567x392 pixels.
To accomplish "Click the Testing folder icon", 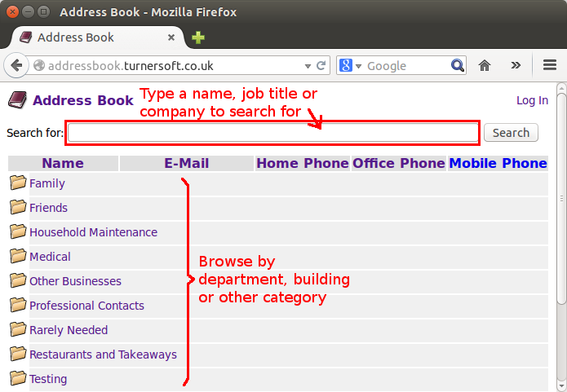I will [x=17, y=378].
